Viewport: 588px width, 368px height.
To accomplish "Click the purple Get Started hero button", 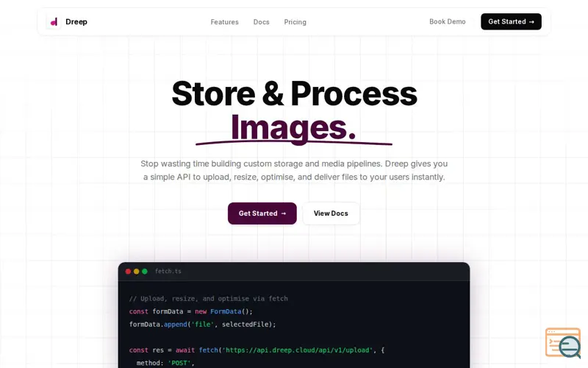I will click(x=262, y=213).
